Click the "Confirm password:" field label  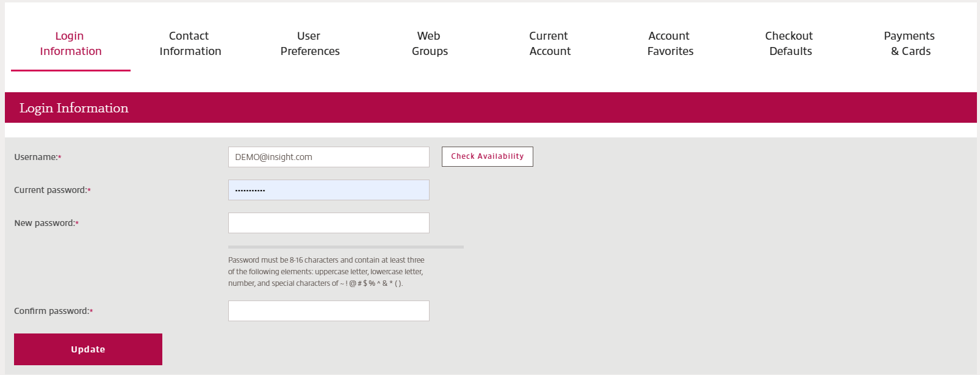click(x=52, y=311)
